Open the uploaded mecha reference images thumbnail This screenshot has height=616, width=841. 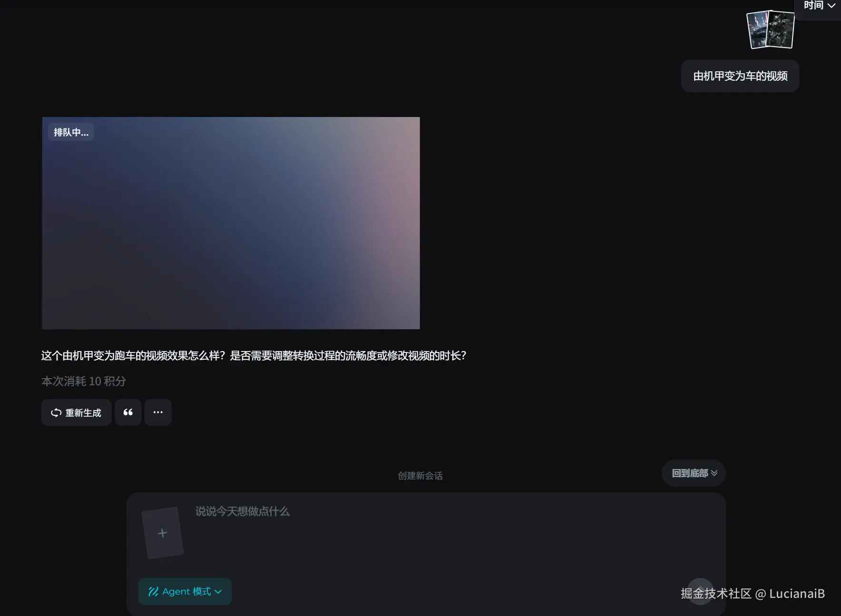pyautogui.click(x=771, y=29)
